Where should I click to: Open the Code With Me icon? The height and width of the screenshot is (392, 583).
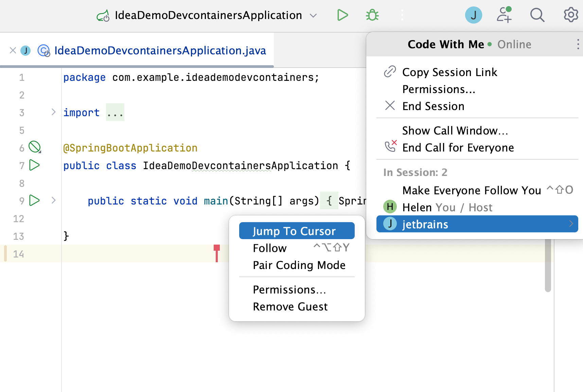(504, 15)
